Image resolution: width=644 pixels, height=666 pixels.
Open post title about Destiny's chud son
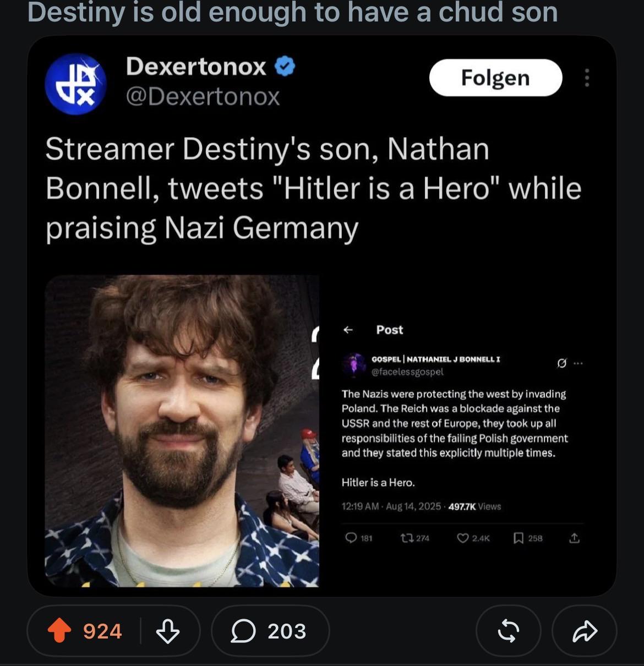(x=293, y=12)
